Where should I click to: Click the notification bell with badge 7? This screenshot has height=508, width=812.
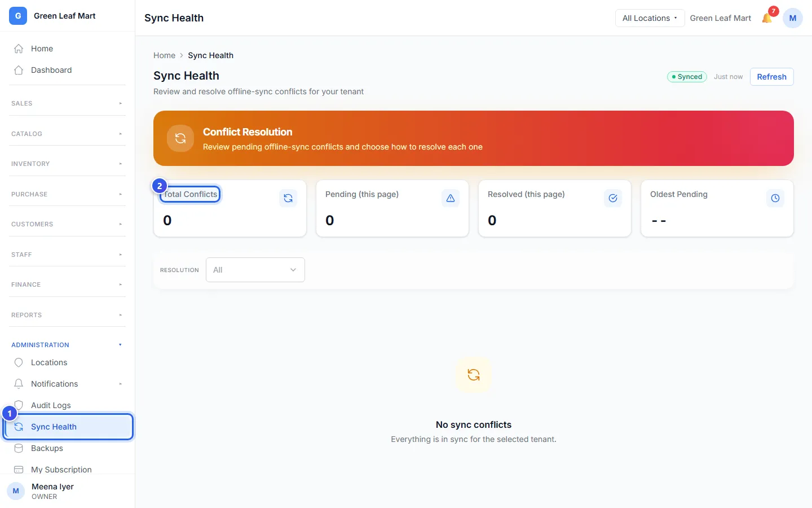pos(767,18)
